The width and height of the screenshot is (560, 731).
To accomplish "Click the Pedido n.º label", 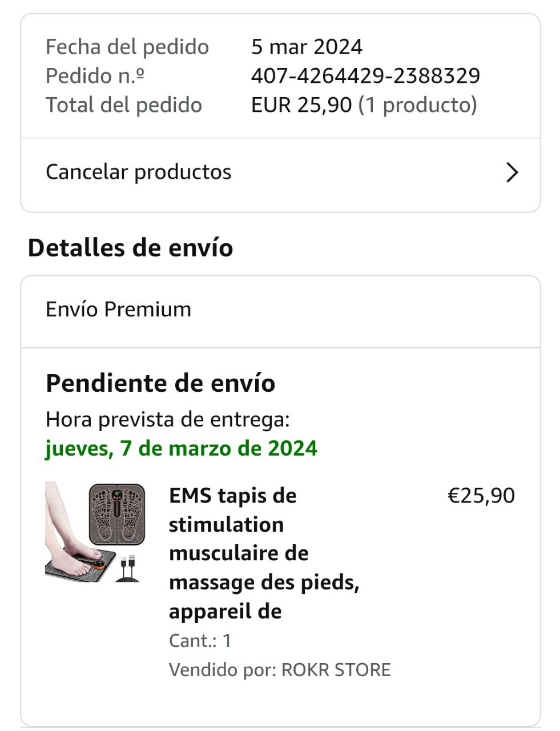I will 95,76.
